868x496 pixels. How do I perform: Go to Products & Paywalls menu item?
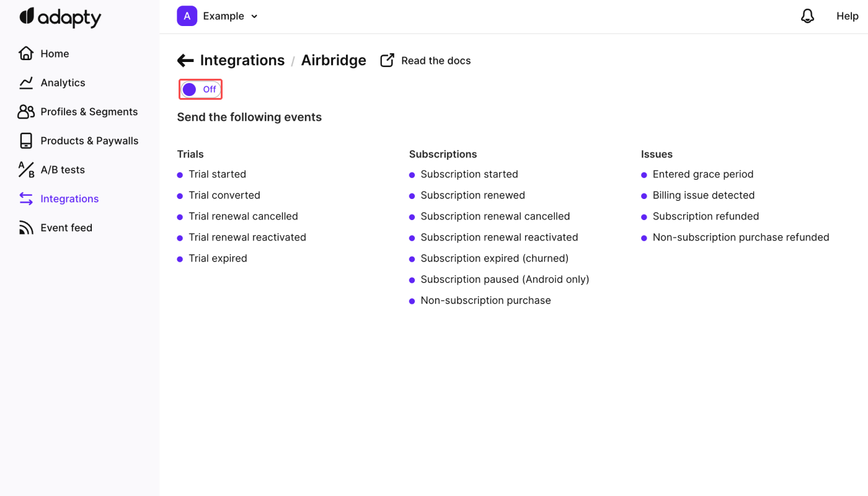point(89,141)
